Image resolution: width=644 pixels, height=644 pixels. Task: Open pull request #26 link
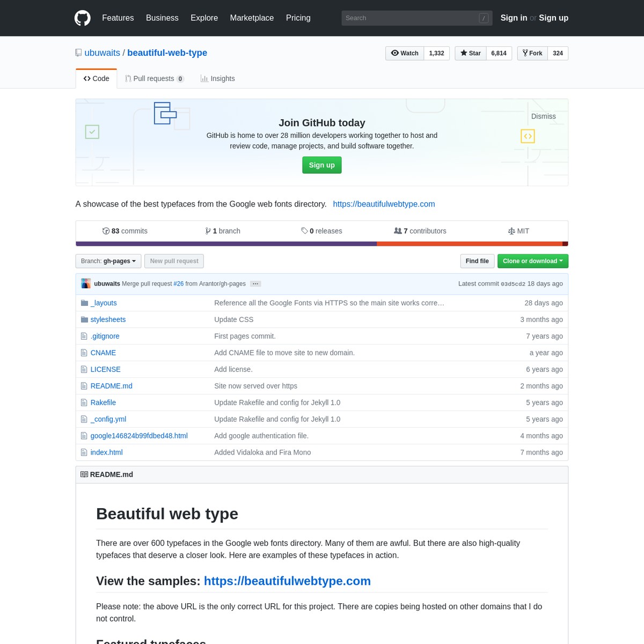click(x=179, y=284)
